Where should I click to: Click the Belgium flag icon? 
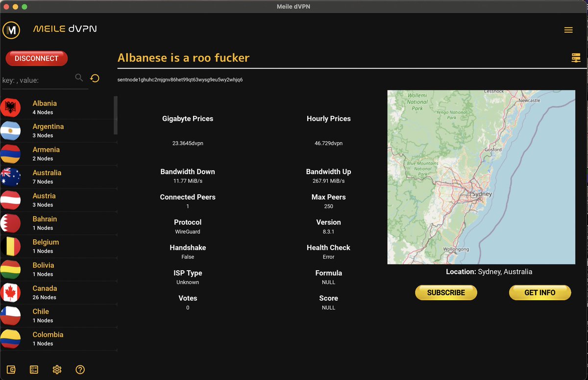10,246
